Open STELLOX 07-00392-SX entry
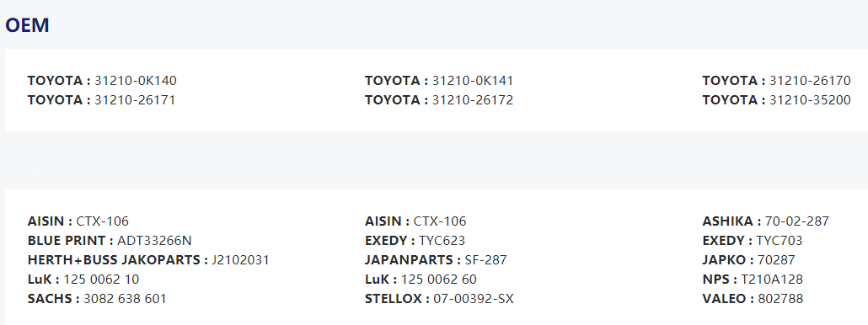The image size is (868, 325). (x=440, y=299)
